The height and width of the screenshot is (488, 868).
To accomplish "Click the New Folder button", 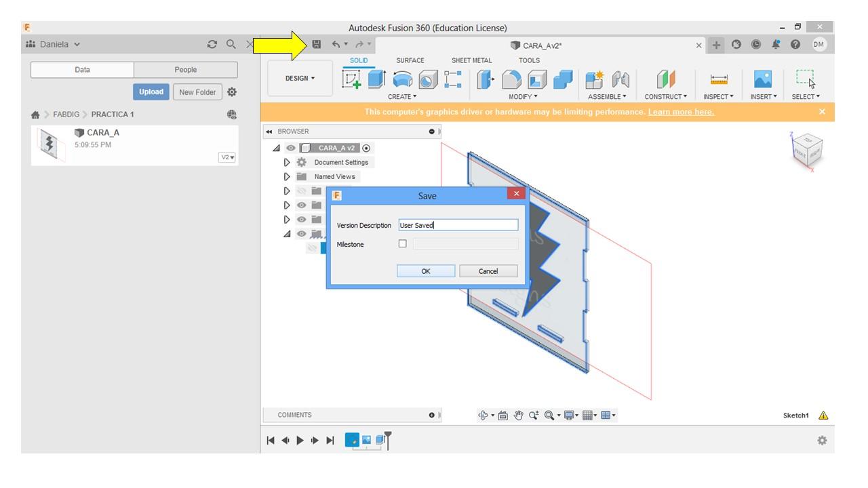I will click(x=197, y=92).
